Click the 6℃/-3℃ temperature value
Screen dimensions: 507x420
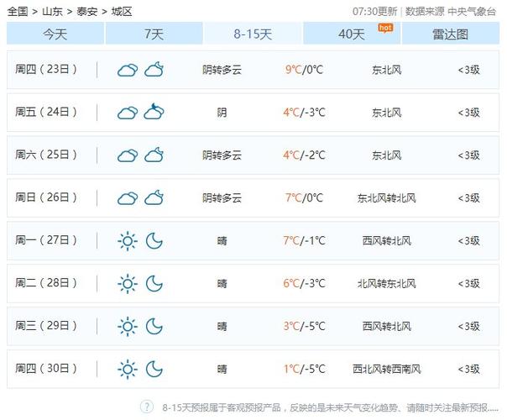point(304,283)
